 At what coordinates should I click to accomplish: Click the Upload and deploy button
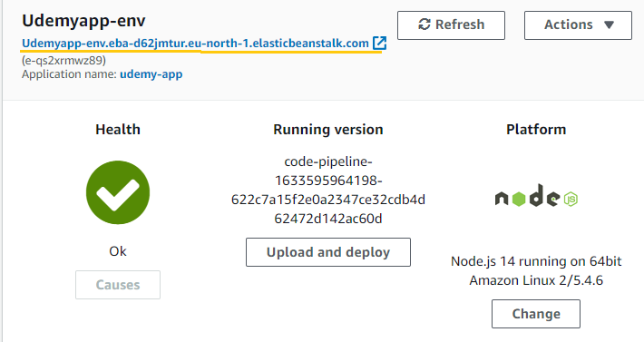click(328, 252)
